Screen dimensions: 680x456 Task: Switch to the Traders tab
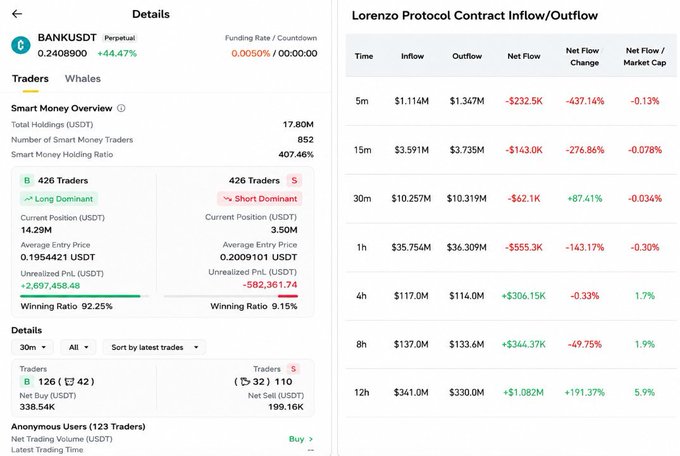pos(30,79)
